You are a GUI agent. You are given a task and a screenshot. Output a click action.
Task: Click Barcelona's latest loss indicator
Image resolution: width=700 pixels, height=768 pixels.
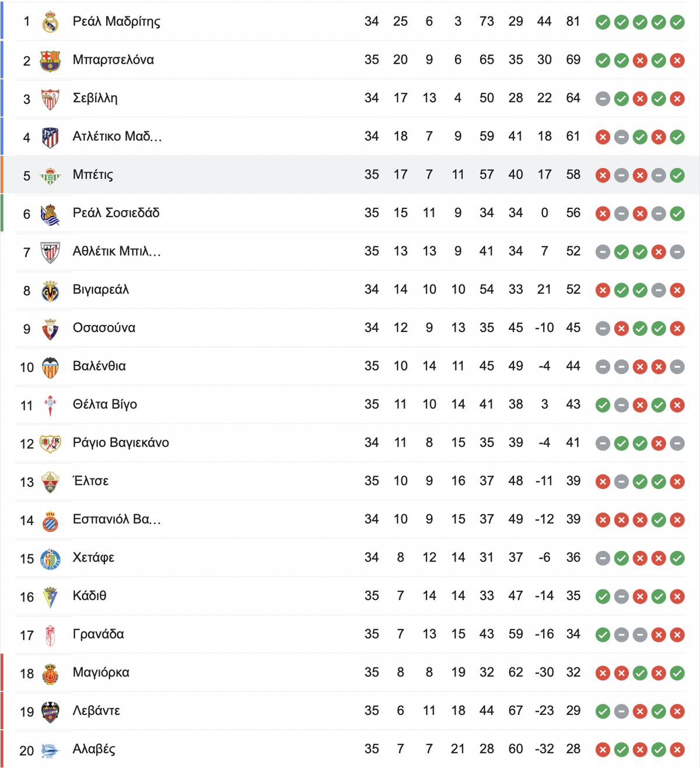pyautogui.click(x=677, y=61)
